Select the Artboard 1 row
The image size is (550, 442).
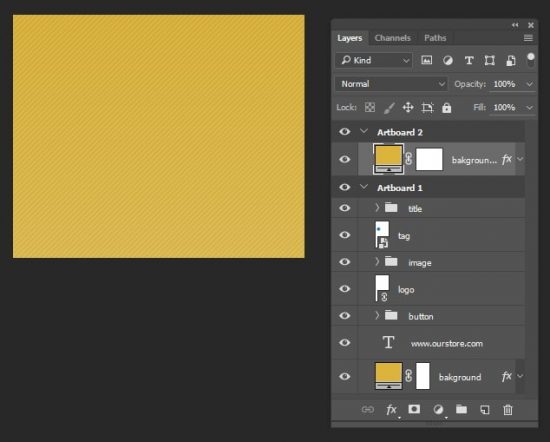pyautogui.click(x=429, y=187)
